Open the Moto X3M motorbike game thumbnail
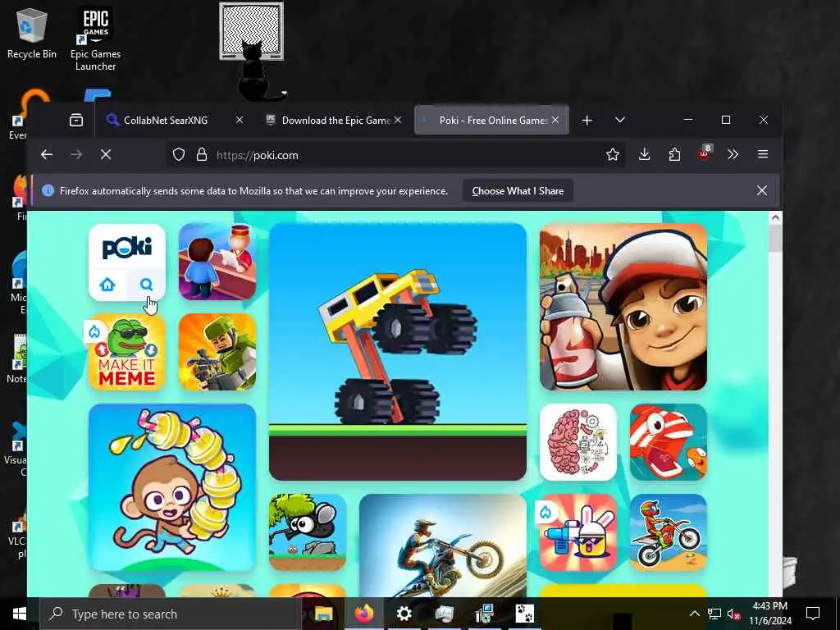The width and height of the screenshot is (840, 630). (668, 532)
